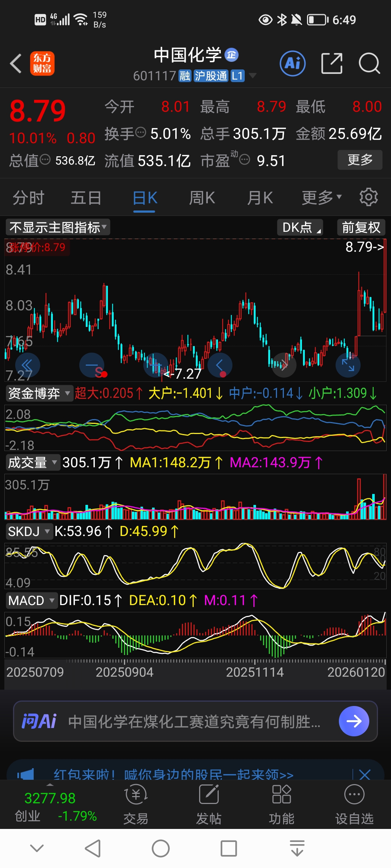The height and width of the screenshot is (868, 391).
Task: Move the chart left with double-chevron button
Action: click(x=28, y=365)
